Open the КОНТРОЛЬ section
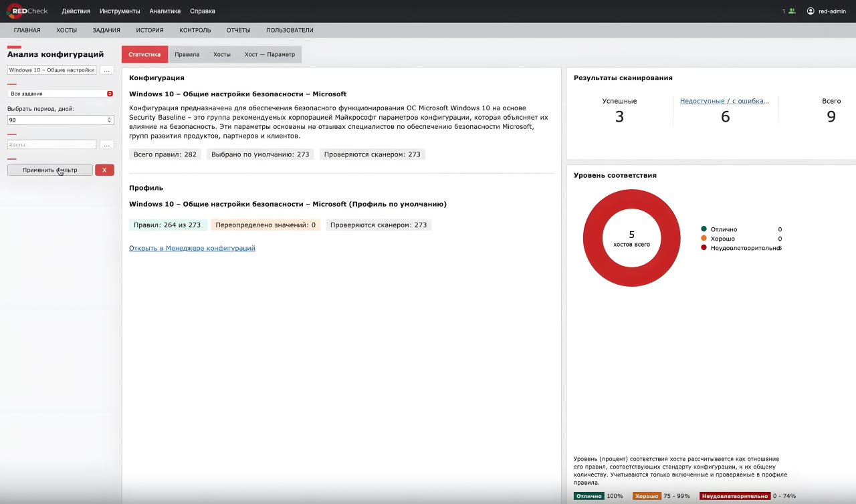The image size is (856, 504). coord(195,30)
